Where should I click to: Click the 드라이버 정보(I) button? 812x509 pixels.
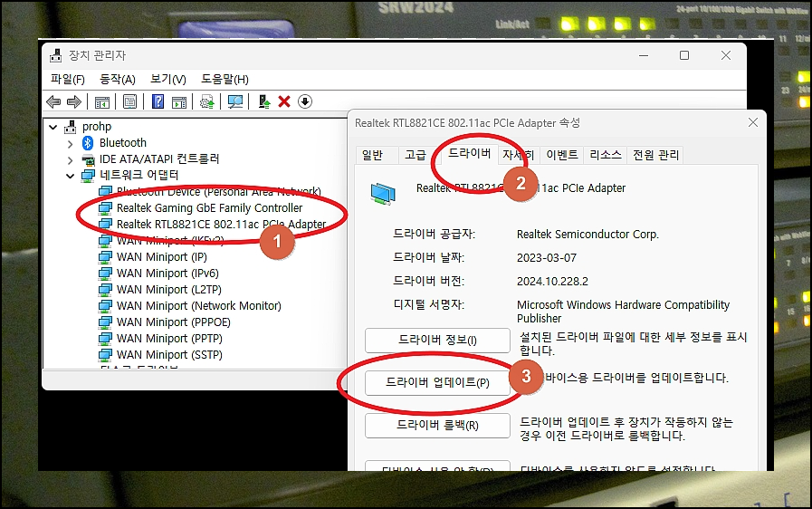pos(437,340)
